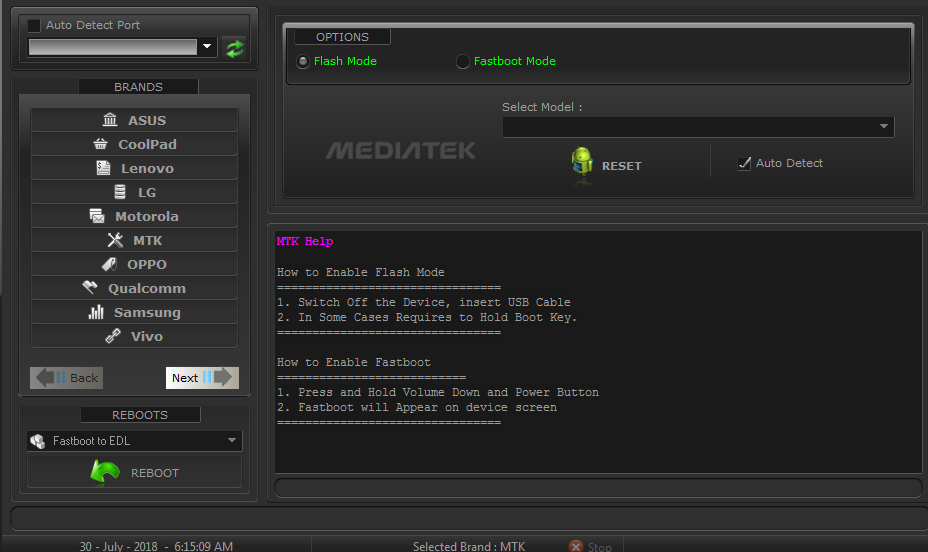928x552 pixels.
Task: Select the CoolPad brand
Action: pos(134,144)
